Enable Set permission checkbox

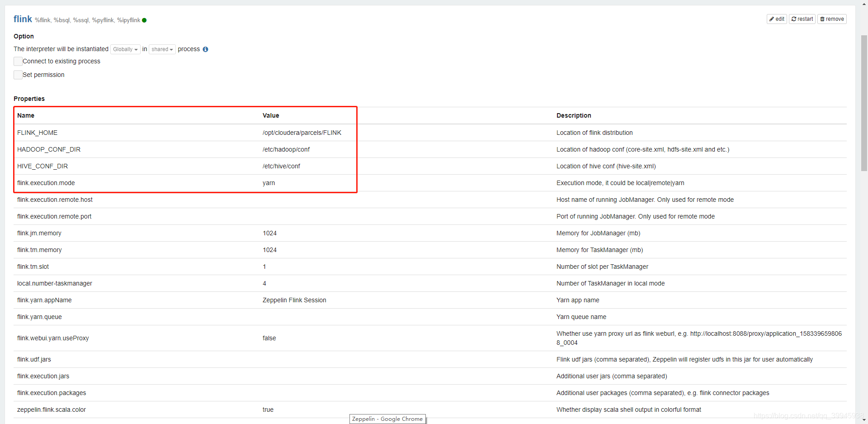tap(18, 75)
